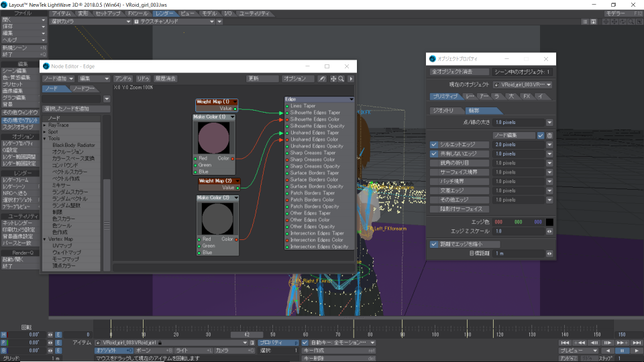Jump to previous keyframe button
Screen dimensions: 644x362
coord(580,343)
